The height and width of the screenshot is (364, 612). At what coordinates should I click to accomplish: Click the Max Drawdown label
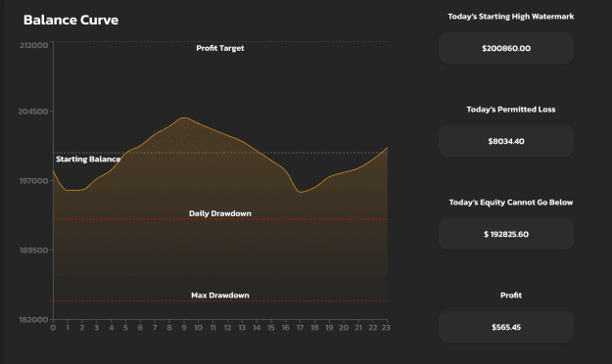[x=219, y=296]
